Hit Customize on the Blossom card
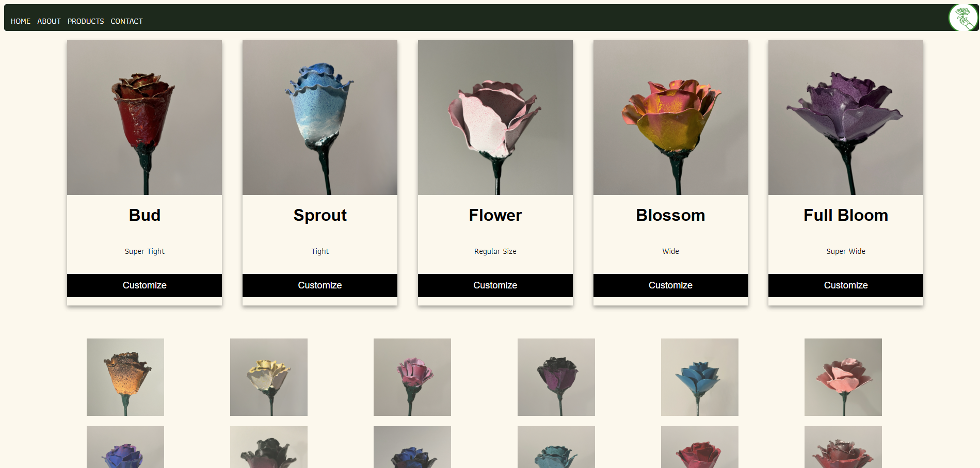Viewport: 980px width, 468px height. (x=670, y=285)
